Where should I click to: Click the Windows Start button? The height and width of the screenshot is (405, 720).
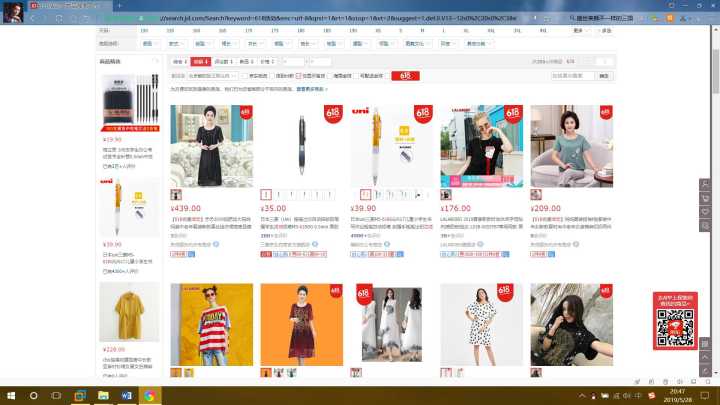[x=9, y=395]
